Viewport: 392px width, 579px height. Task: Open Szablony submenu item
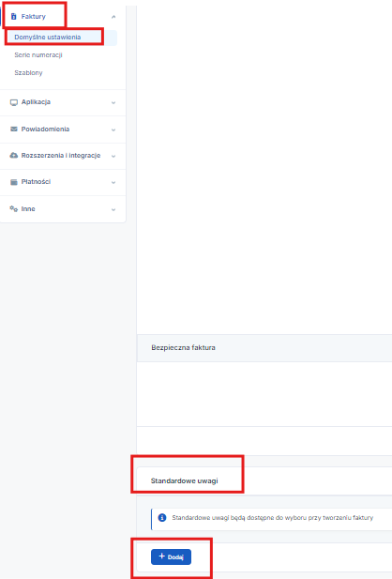point(28,73)
